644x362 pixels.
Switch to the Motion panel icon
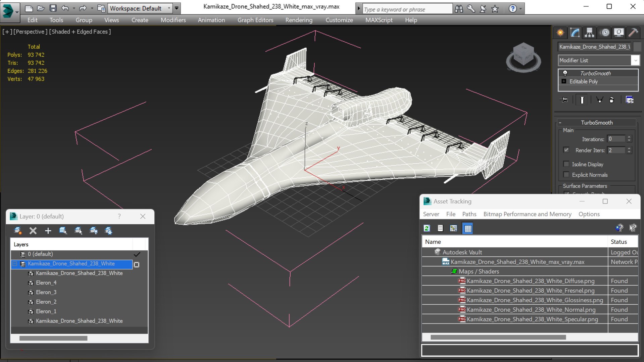[x=605, y=33]
